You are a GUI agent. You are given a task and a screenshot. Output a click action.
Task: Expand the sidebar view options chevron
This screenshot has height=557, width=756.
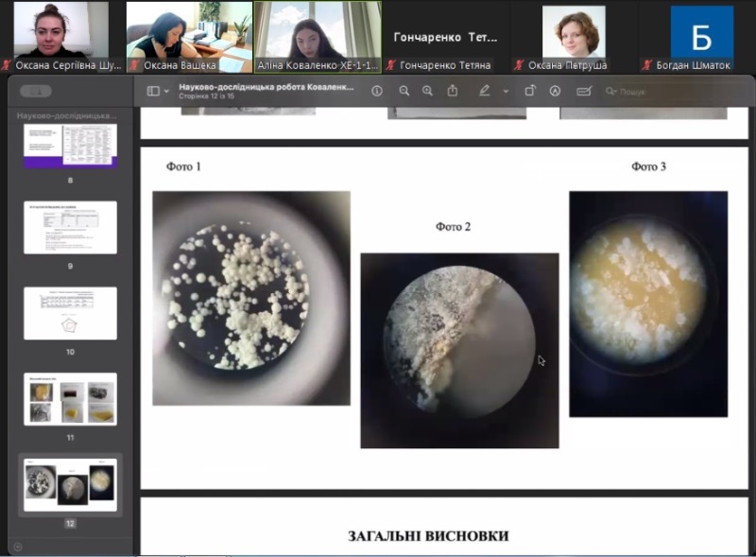[167, 92]
